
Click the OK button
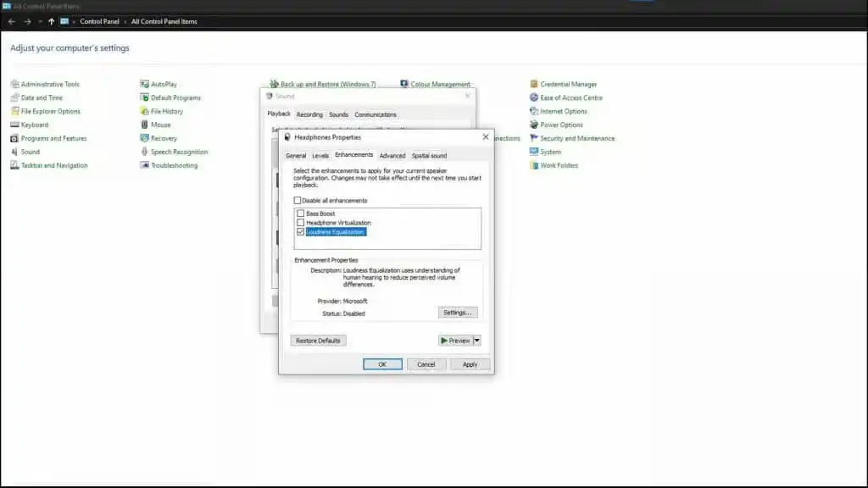click(382, 364)
